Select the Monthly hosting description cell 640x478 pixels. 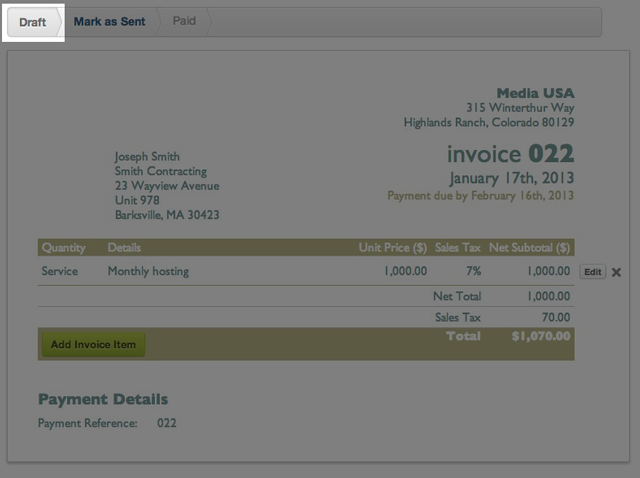[x=148, y=271]
